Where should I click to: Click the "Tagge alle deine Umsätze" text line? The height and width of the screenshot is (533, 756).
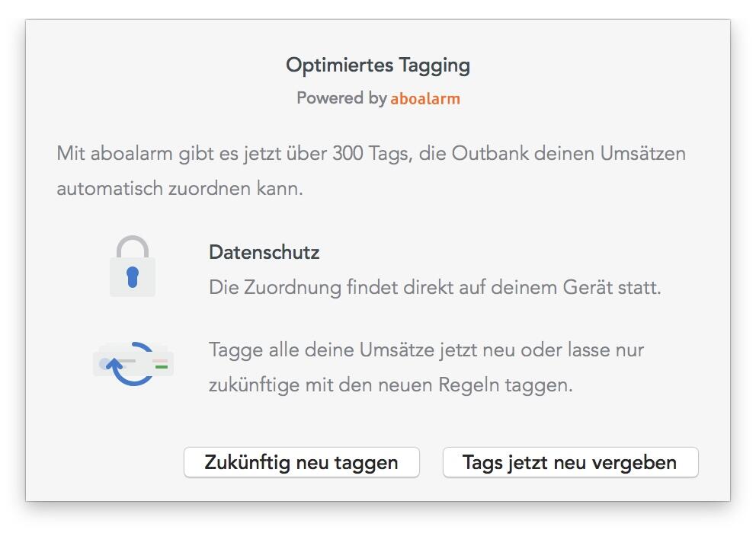pyautogui.click(x=426, y=350)
